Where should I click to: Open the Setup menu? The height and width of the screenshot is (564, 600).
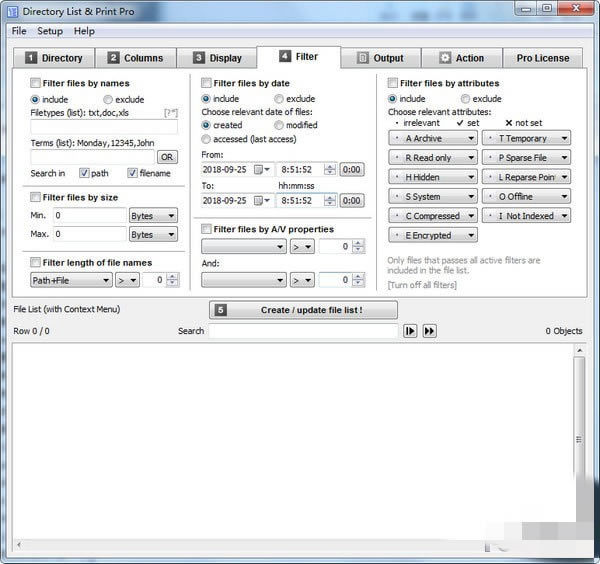(50, 31)
